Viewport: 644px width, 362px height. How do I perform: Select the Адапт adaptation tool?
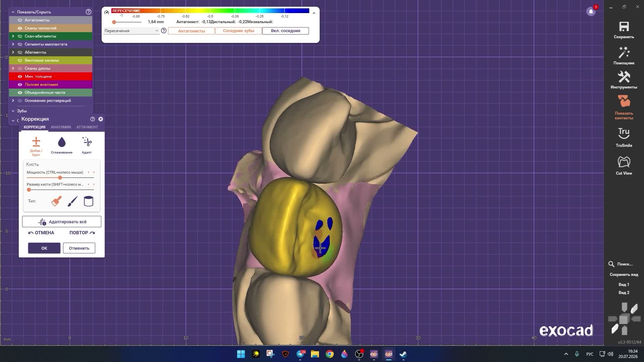[x=87, y=142]
